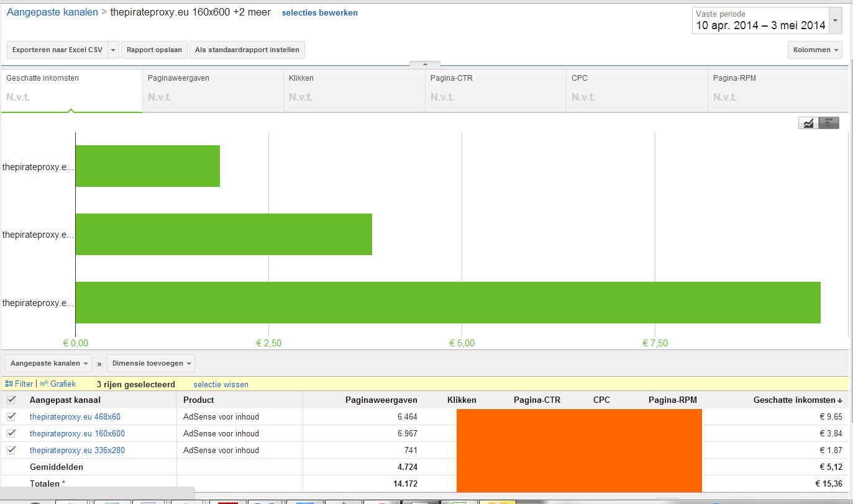The width and height of the screenshot is (853, 504).
Task: Open the Dimensie toevoegen dropdown
Action: [x=151, y=363]
